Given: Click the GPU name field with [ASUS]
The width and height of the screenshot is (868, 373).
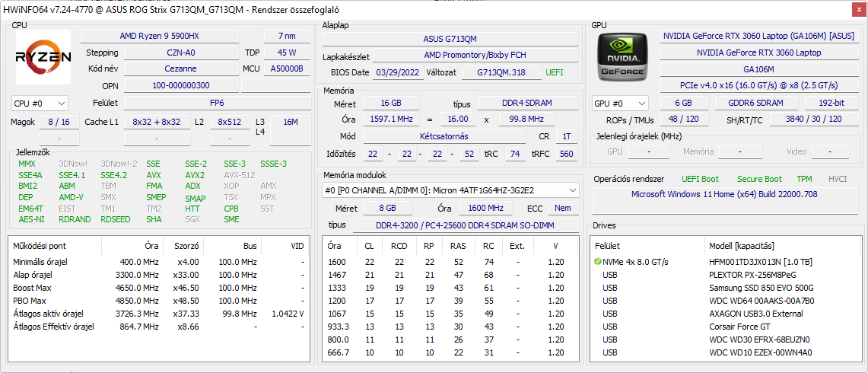Looking at the screenshot, I should pyautogui.click(x=758, y=36).
